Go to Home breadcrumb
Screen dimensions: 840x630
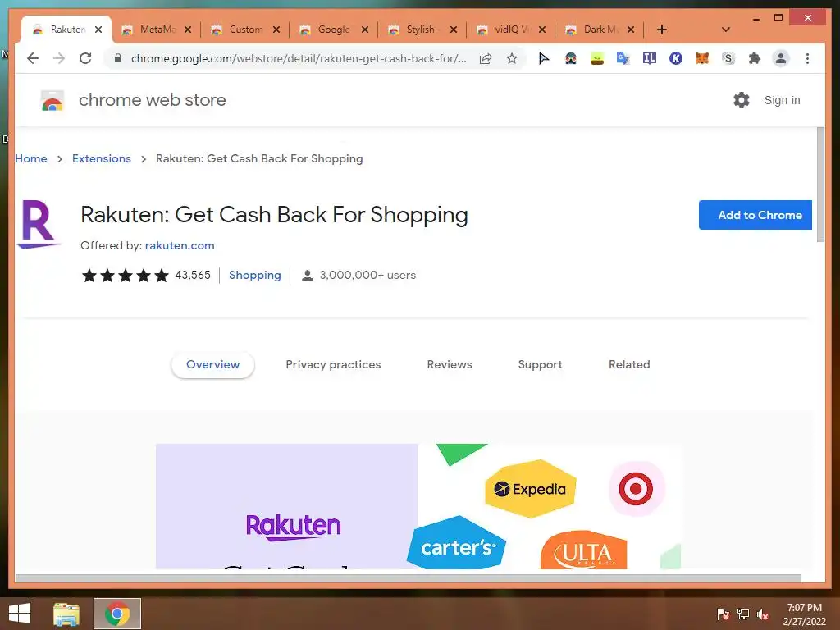(x=31, y=158)
